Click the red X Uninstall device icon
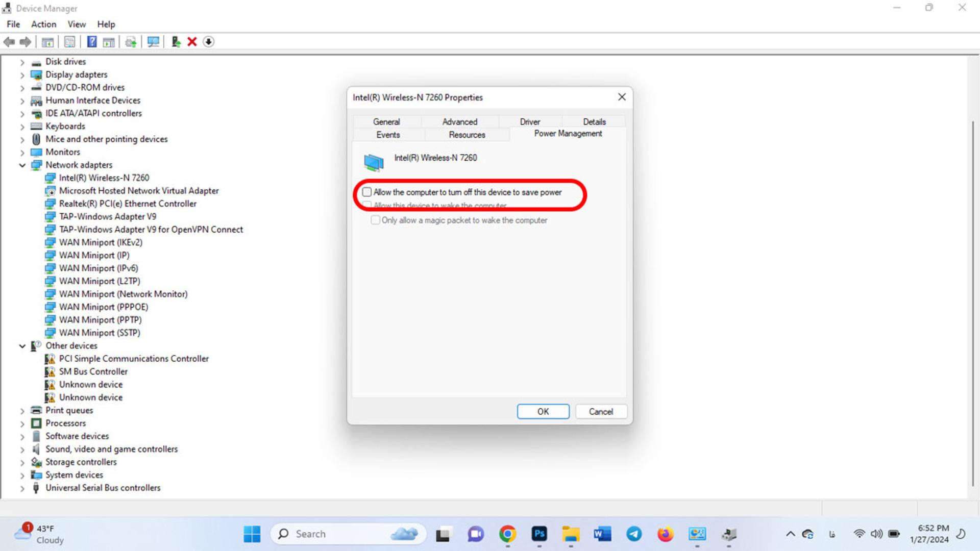The image size is (980, 551). click(192, 42)
